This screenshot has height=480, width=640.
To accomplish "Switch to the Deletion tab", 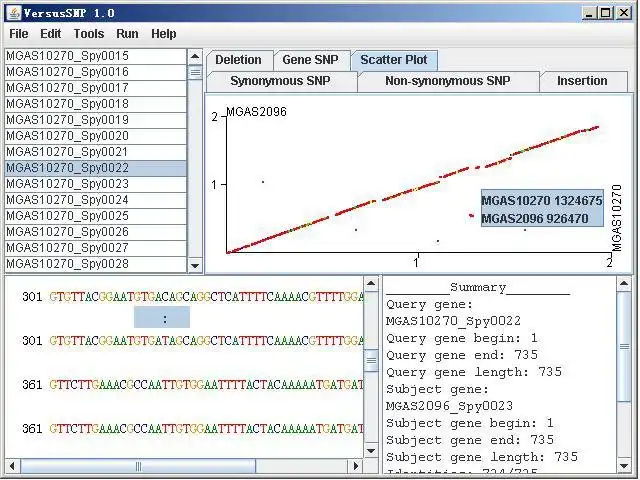I will (x=239, y=60).
